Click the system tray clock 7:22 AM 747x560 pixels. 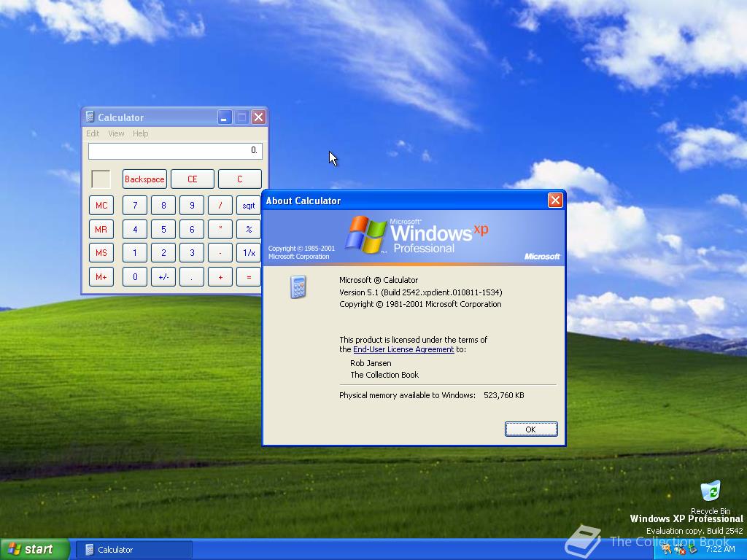(x=721, y=549)
